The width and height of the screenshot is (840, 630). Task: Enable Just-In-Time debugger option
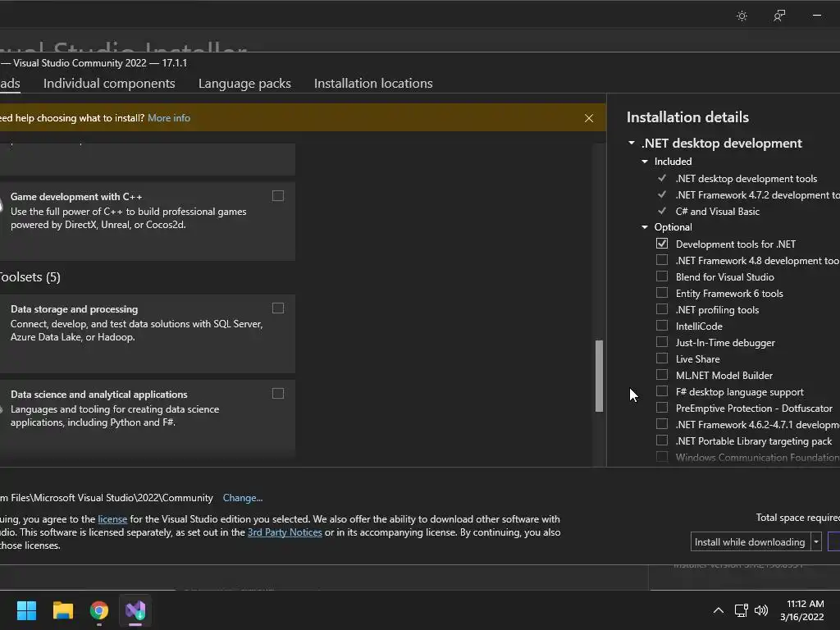click(x=662, y=342)
